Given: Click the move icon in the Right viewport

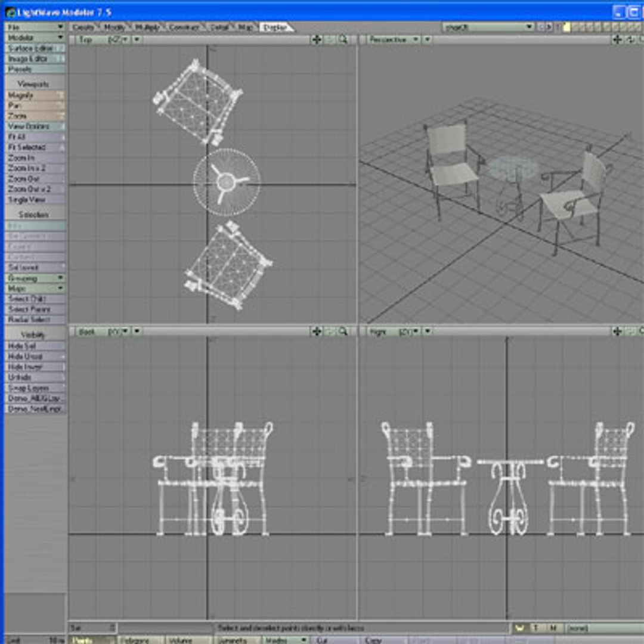Looking at the screenshot, I should tap(617, 331).
